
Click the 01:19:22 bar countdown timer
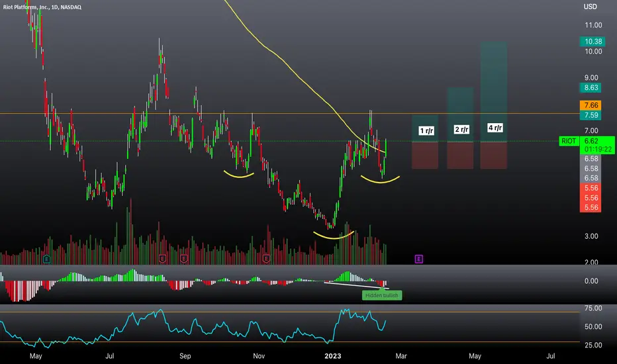coord(598,149)
